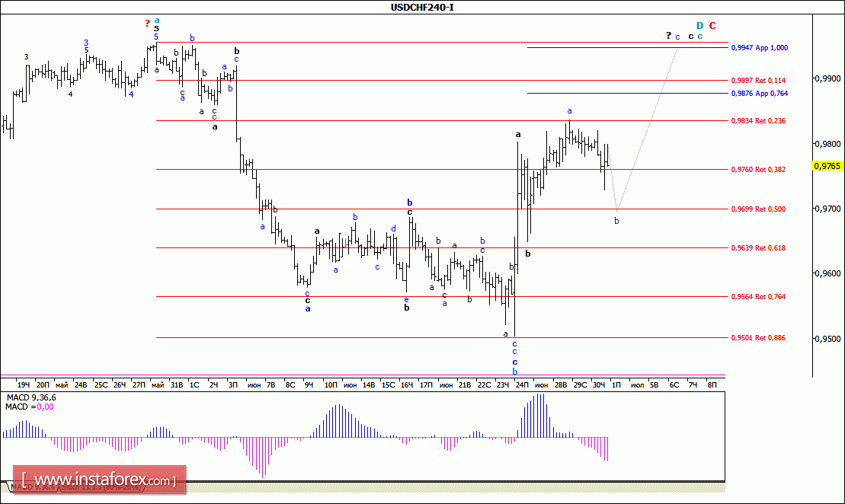Click the 0,9700 price axis value

click(x=827, y=209)
